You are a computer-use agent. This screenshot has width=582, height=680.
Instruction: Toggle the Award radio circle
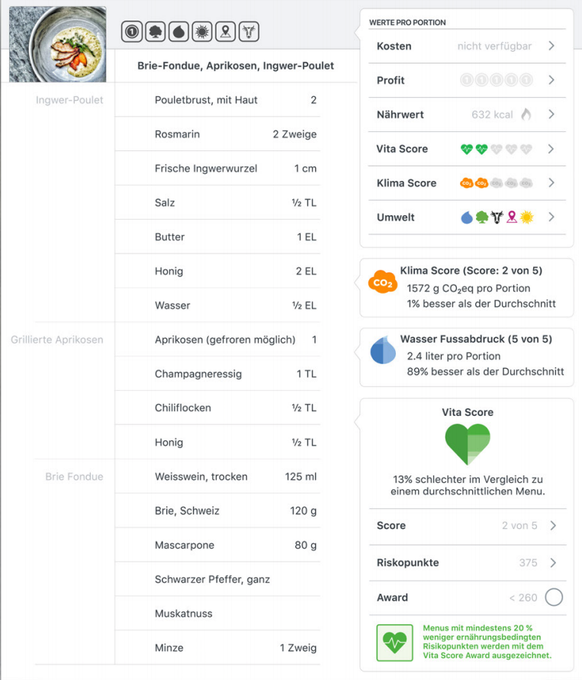(x=554, y=597)
